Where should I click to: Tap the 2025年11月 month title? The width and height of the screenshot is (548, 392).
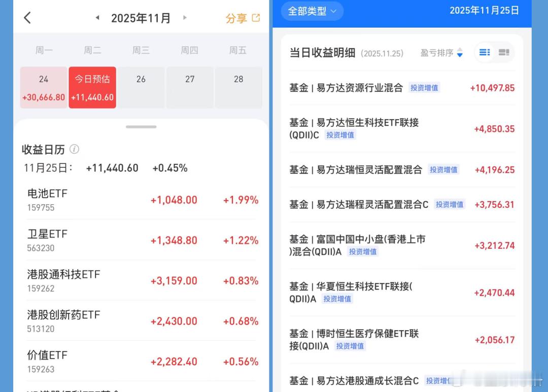click(x=141, y=18)
